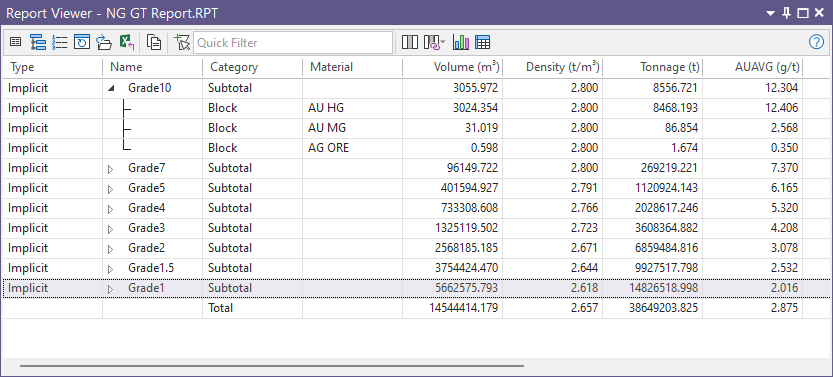Click the tree view layout icon

click(38, 42)
